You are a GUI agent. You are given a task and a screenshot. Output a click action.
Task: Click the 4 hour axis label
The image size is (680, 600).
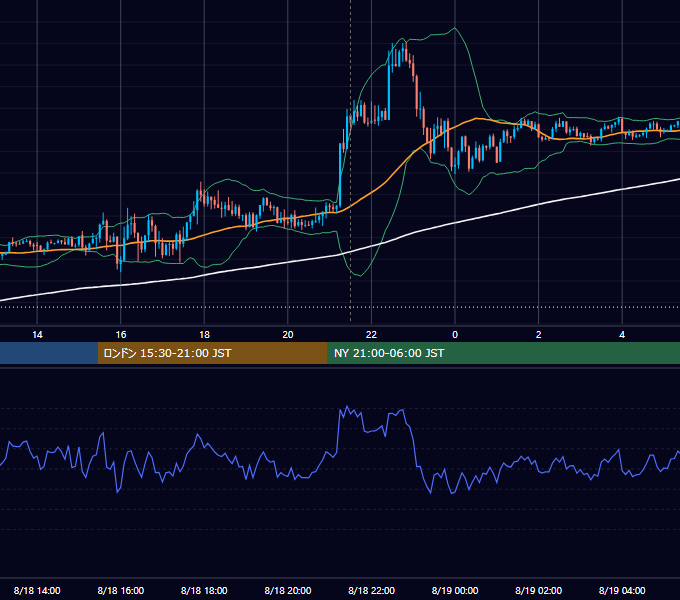click(622, 335)
